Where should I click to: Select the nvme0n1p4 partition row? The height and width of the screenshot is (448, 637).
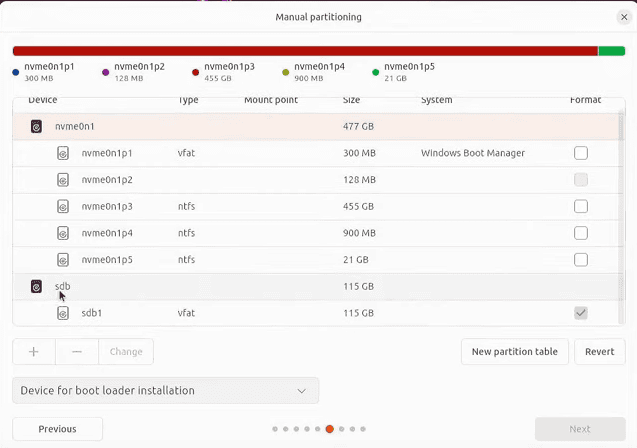click(x=300, y=233)
